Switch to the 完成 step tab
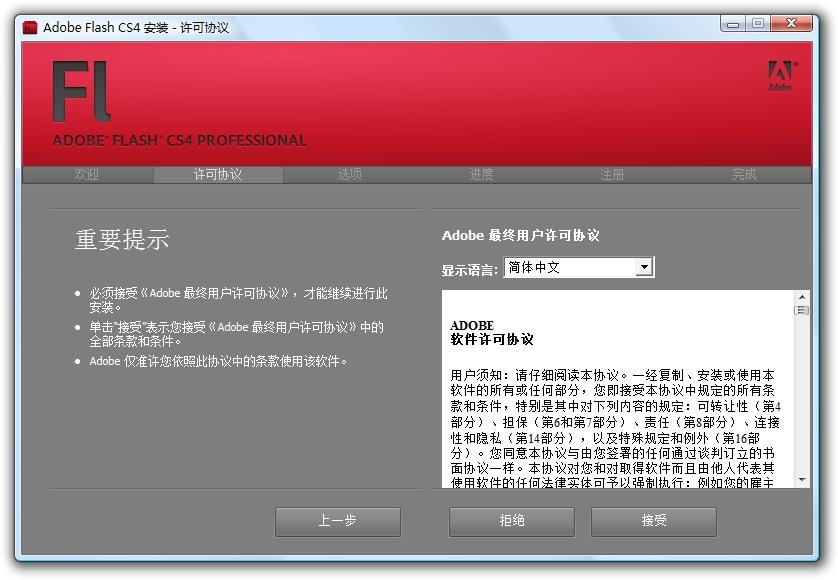This screenshot has height=580, width=838. [x=744, y=175]
